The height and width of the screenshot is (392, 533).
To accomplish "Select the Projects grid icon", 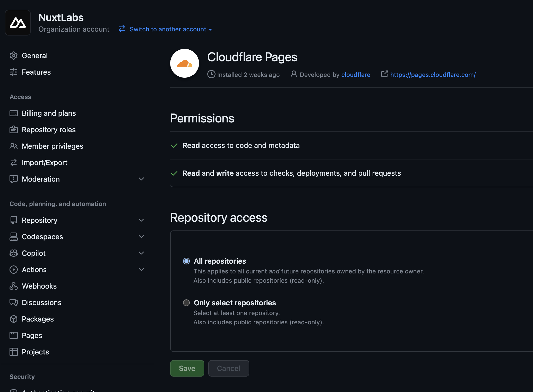I will point(14,352).
